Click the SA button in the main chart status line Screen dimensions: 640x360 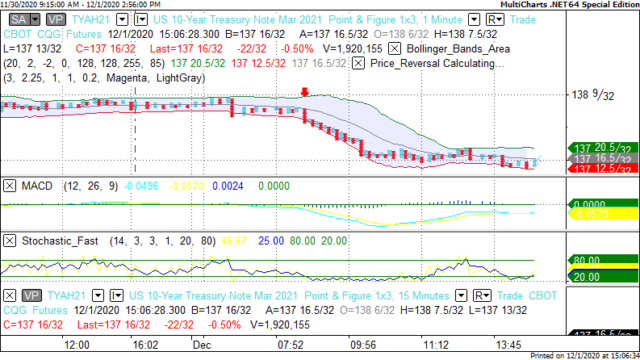coord(19,20)
